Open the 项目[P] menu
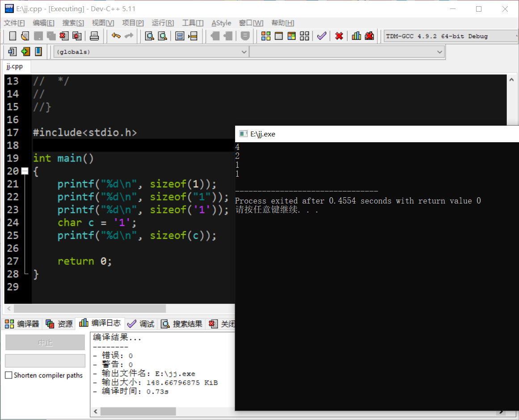 pos(133,23)
